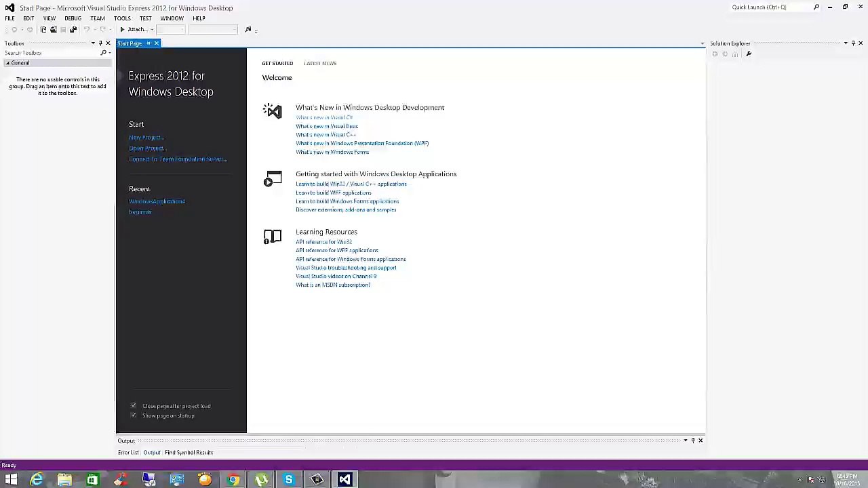Click the Open File toolbar icon

54,29
